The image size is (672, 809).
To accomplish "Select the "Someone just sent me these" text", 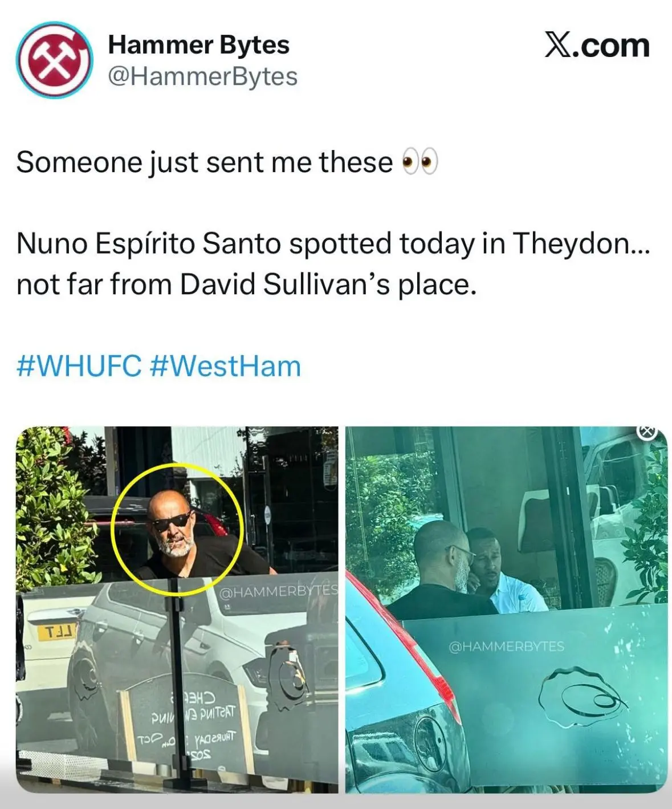I will tap(205, 162).
